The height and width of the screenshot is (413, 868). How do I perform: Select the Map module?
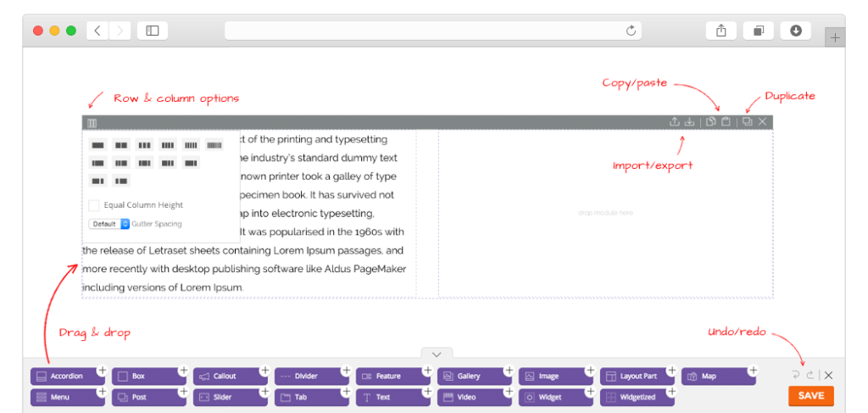(x=718, y=377)
